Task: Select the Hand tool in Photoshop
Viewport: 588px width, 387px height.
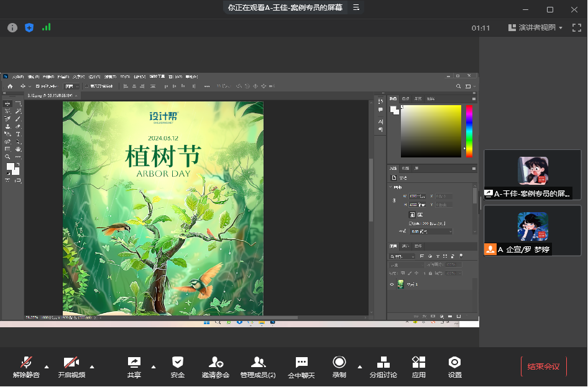Action: coord(18,149)
